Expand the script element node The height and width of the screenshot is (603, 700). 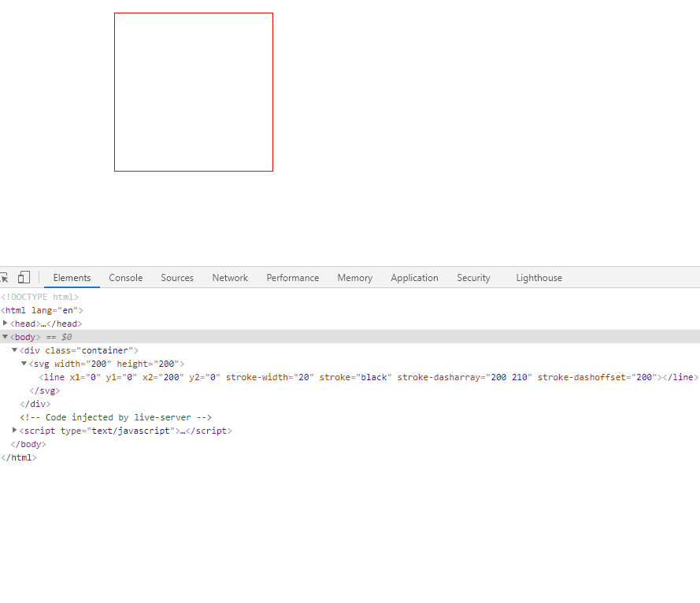click(x=14, y=431)
